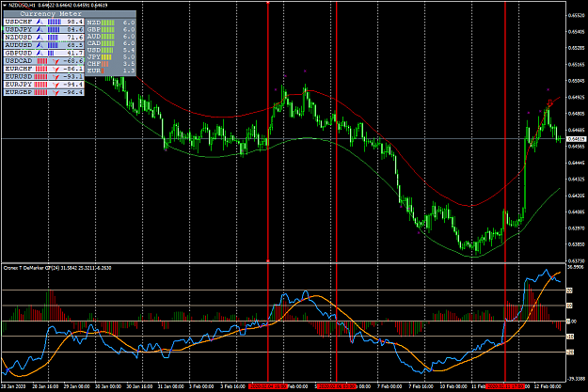This screenshot has width=588, height=392.
Task: Click the 28 Jan 2020 date label
Action: (x=13, y=386)
